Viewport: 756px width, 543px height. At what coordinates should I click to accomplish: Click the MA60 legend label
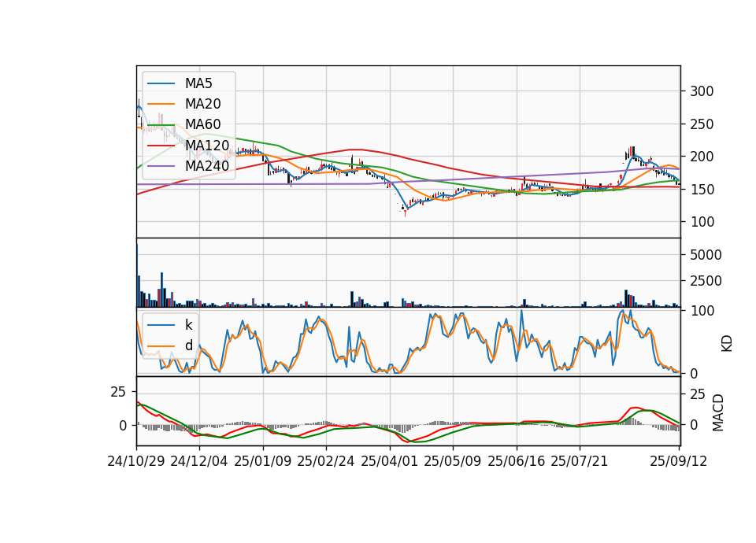pyautogui.click(x=202, y=124)
